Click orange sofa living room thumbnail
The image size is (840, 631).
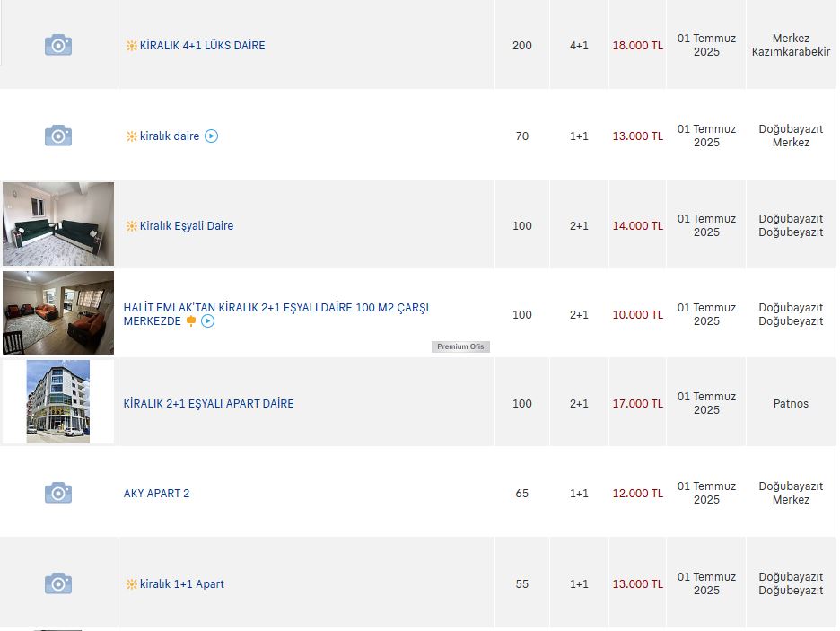coord(58,313)
